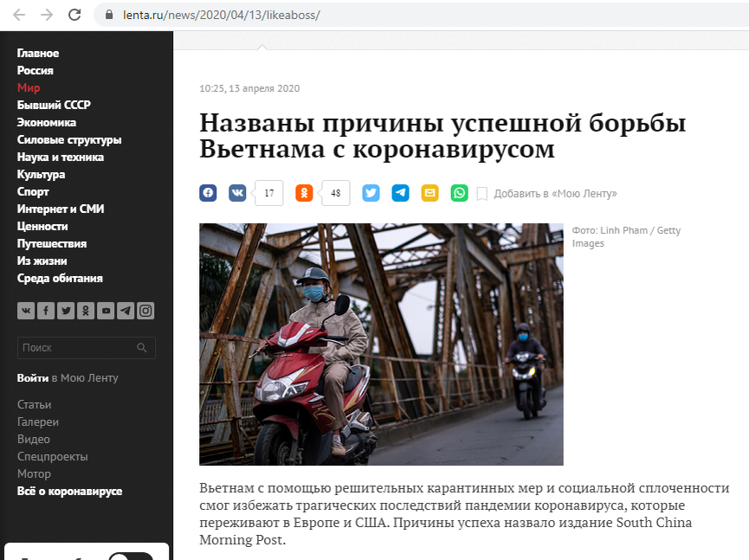Open sidebar VK social icon
Screen dimensions: 749x560
pos(26,311)
